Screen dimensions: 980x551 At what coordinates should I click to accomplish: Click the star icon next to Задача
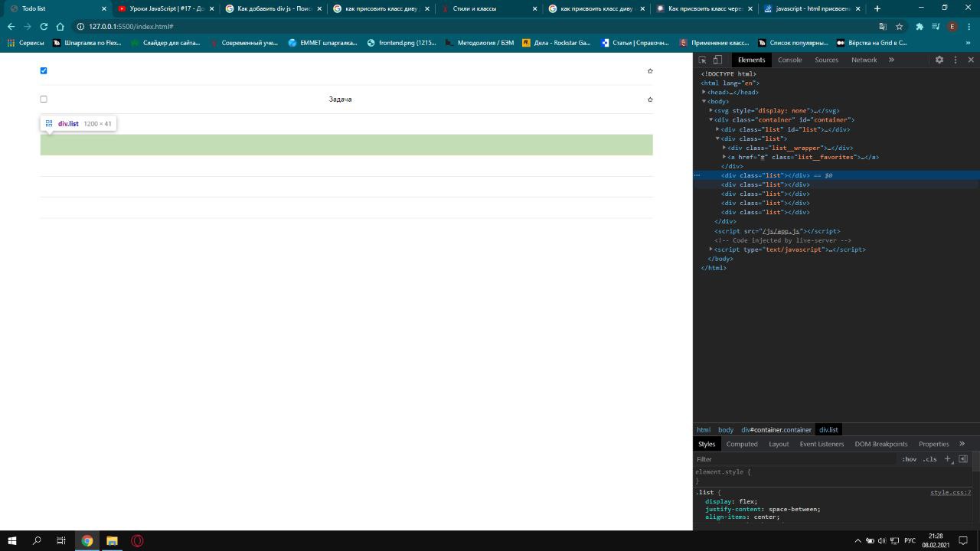tap(650, 99)
